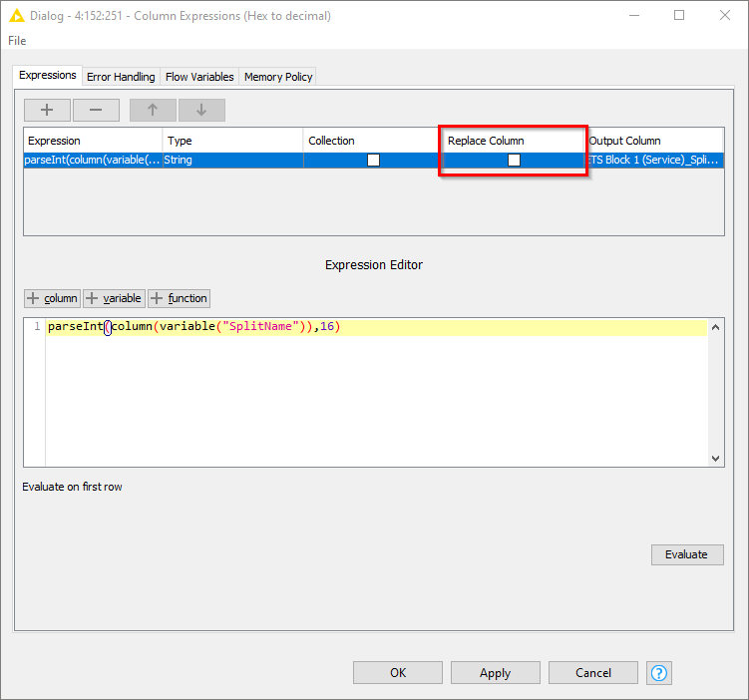Toggle the Collection checkbox
749x700 pixels.
pos(373,160)
